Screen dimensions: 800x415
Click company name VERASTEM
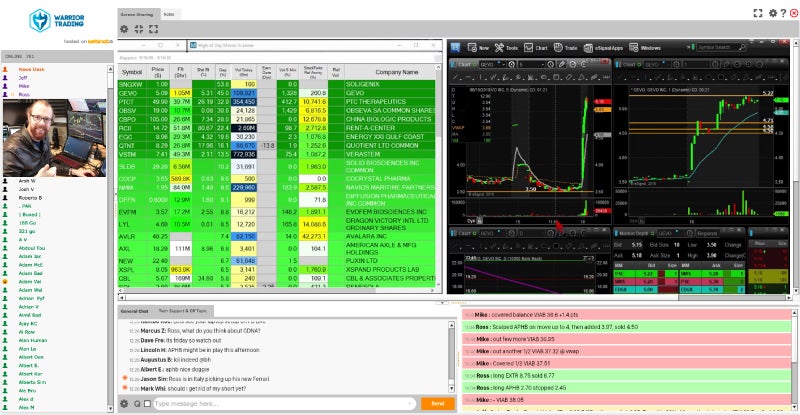pyautogui.click(x=362, y=154)
